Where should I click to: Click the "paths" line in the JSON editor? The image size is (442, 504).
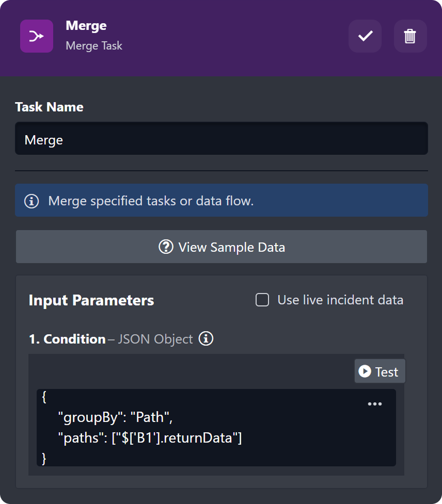150,438
